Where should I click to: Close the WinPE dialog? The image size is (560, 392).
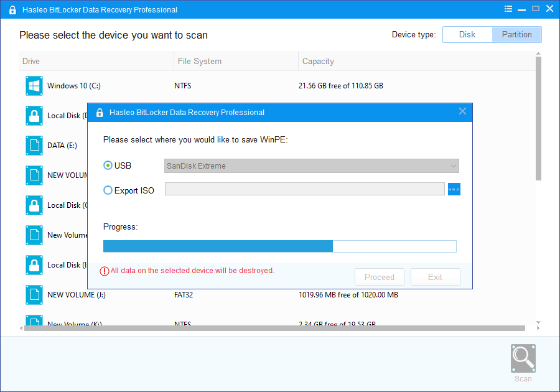pyautogui.click(x=462, y=111)
